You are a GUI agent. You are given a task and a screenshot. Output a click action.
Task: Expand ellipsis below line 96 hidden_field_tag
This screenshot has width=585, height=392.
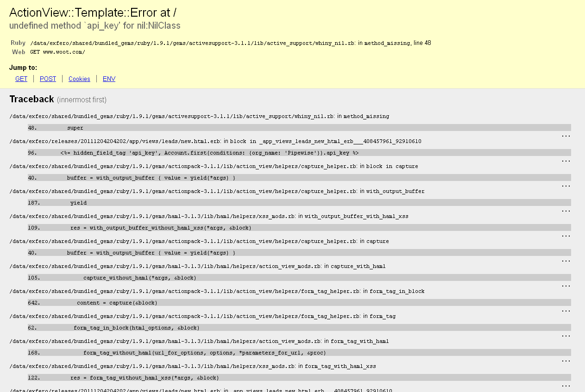[x=566, y=162]
